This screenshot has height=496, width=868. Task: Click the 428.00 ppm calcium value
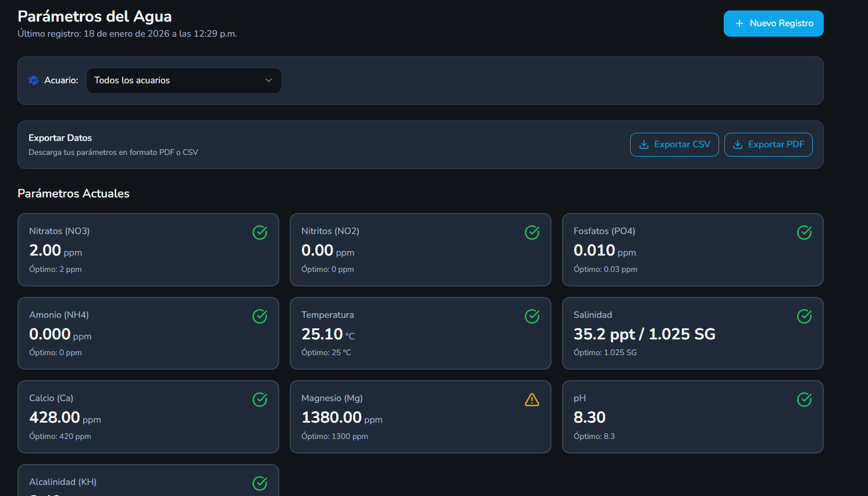[65, 417]
